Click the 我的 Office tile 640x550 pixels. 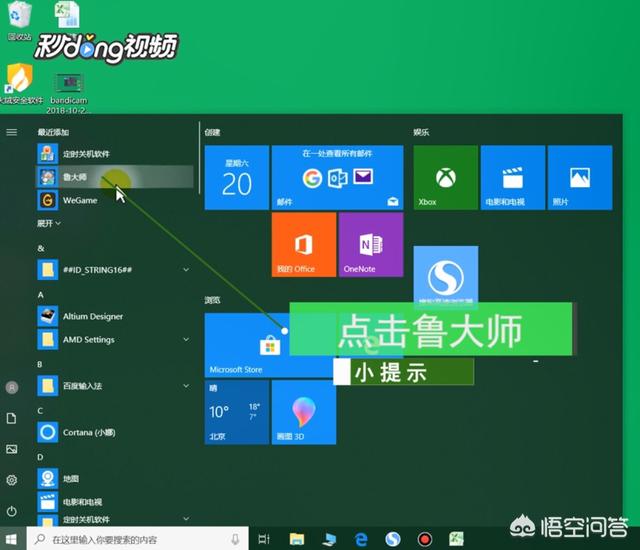pyautogui.click(x=303, y=244)
